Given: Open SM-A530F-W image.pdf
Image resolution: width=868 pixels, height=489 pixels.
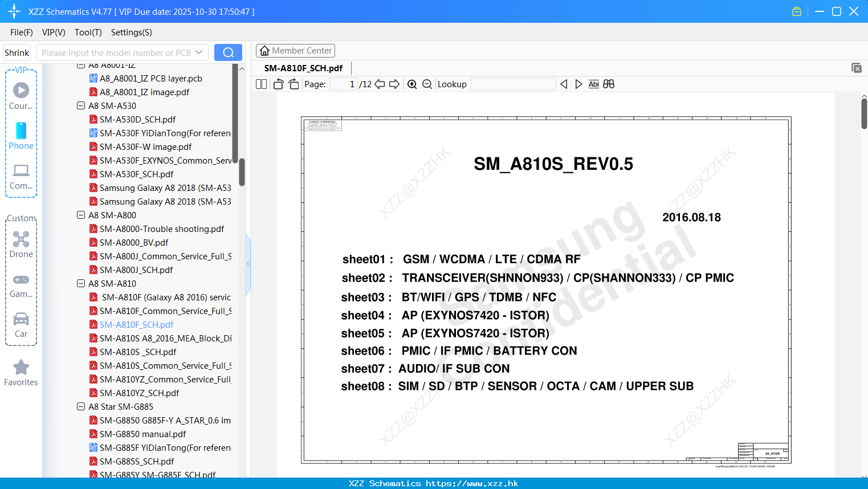Looking at the screenshot, I should click(x=146, y=146).
